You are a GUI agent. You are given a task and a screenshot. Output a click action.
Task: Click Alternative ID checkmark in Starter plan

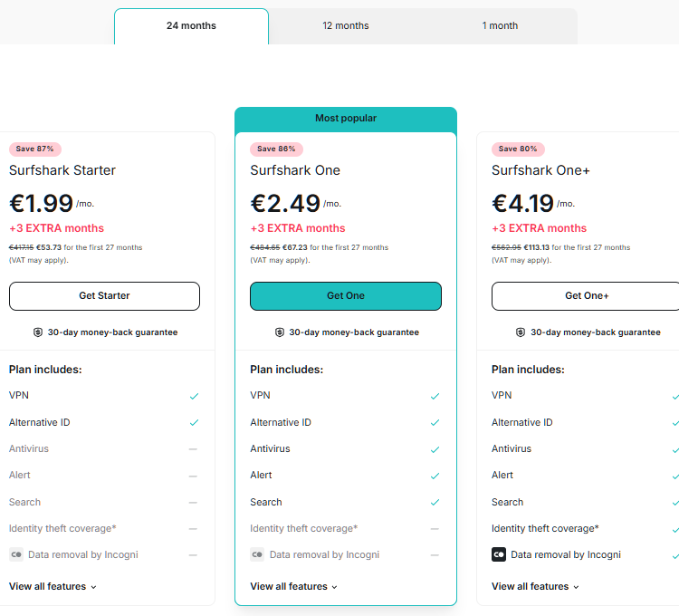pyautogui.click(x=194, y=422)
